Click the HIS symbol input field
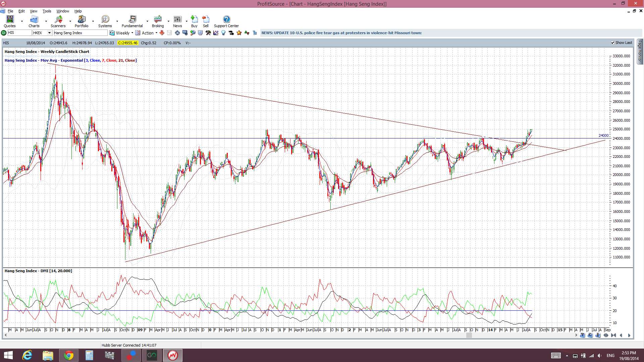Viewport: 644px width, 362px height. pos(19,33)
